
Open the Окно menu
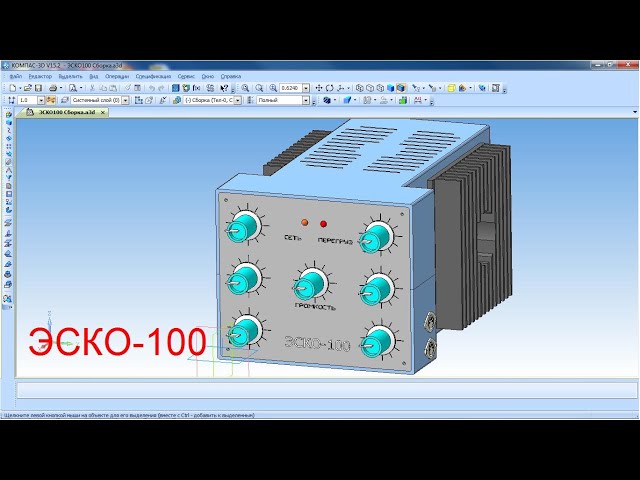pos(208,76)
